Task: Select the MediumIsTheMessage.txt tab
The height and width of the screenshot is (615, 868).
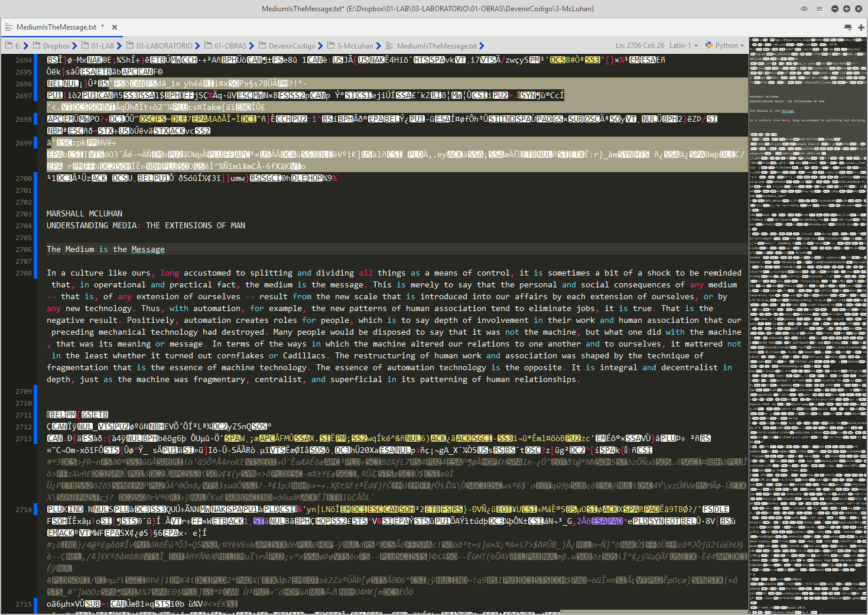Action: coord(56,27)
